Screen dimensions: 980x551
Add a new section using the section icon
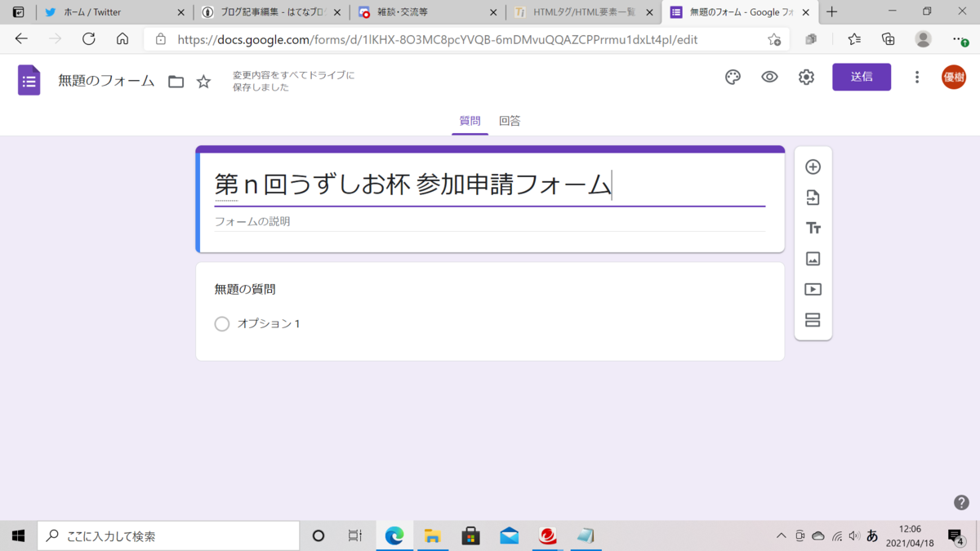pyautogui.click(x=813, y=320)
